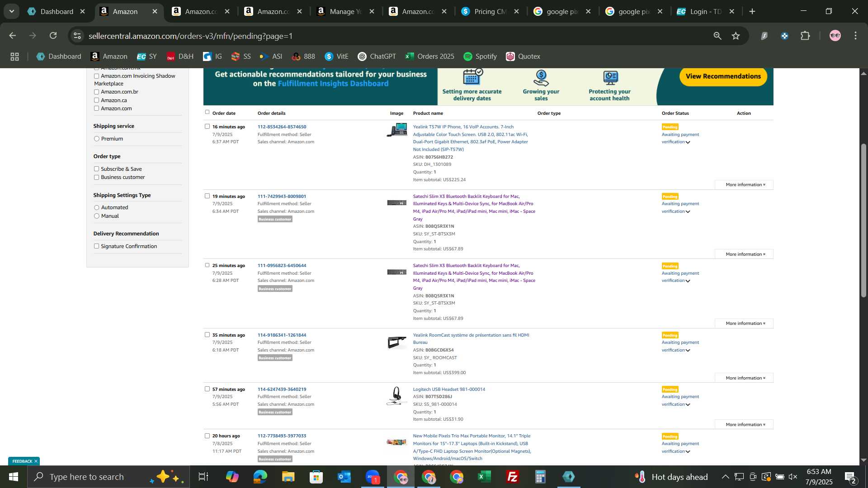This screenshot has height=488, width=868.
Task: Open the 888 bookmark
Action: (303, 56)
